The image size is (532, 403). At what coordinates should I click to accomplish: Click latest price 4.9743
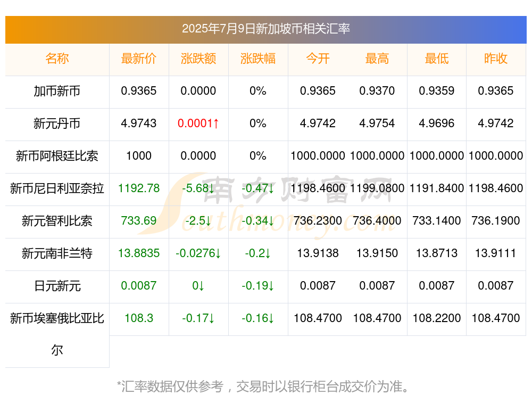(139, 124)
